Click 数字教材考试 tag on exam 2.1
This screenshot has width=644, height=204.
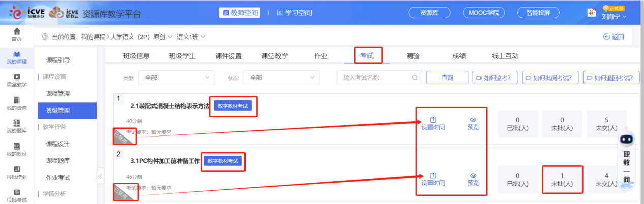pyautogui.click(x=233, y=106)
